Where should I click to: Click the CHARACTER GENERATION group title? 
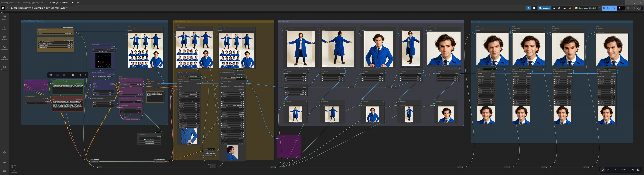click(x=33, y=21)
